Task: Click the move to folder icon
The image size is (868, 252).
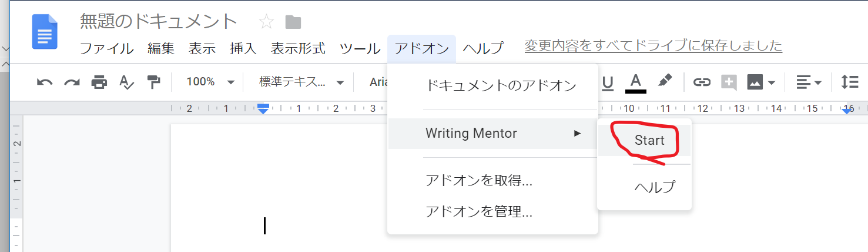Action: (x=293, y=22)
